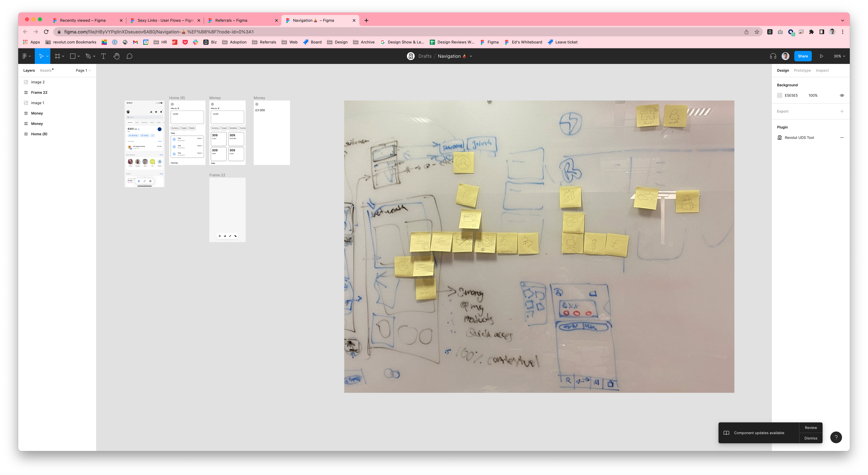This screenshot has width=868, height=475.
Task: Expand the file name dropdown next to Navigation
Action: [471, 56]
